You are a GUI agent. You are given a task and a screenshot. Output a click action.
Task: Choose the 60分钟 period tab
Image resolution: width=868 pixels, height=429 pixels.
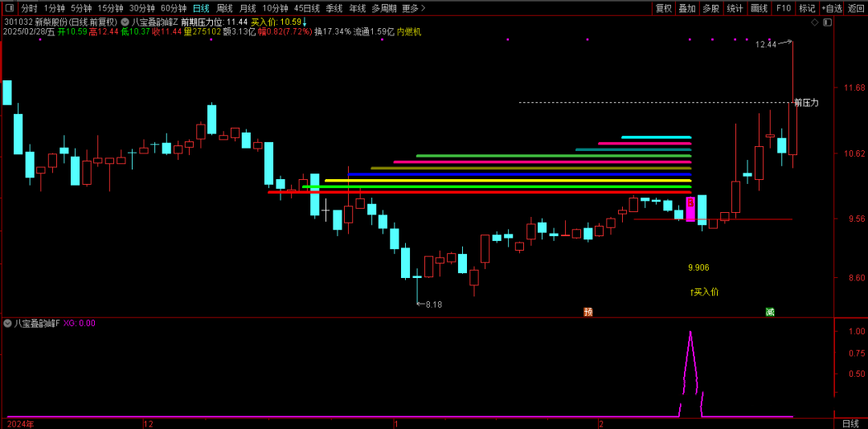pos(174,8)
